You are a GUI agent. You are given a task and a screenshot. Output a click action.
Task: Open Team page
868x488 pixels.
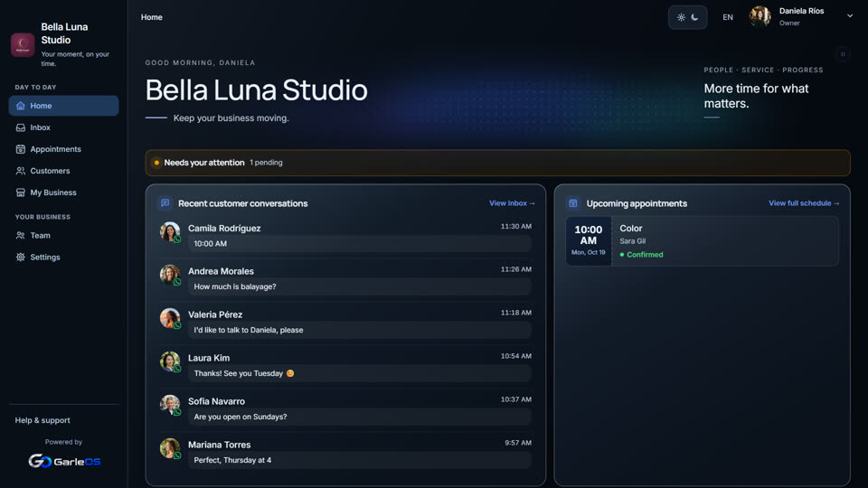[63, 235]
